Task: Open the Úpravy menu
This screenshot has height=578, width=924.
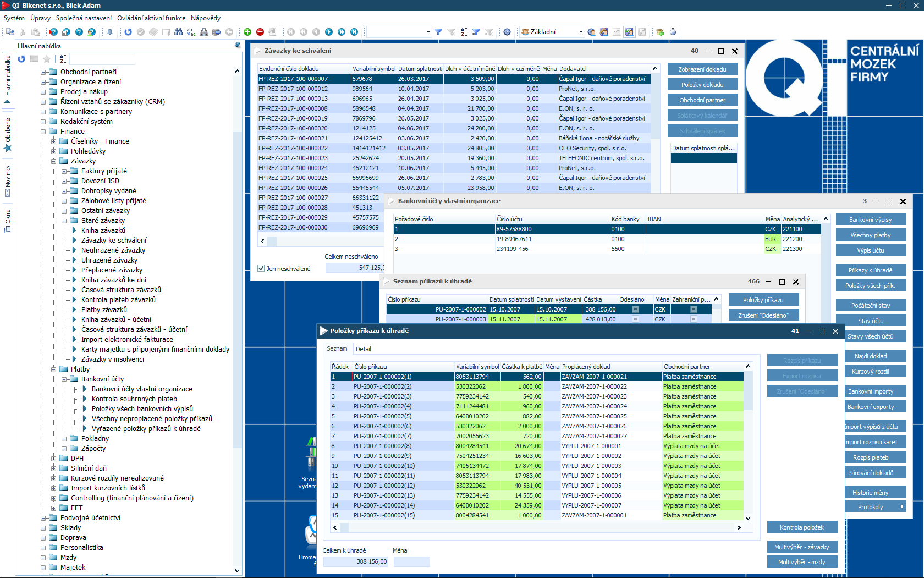Action: [x=40, y=18]
